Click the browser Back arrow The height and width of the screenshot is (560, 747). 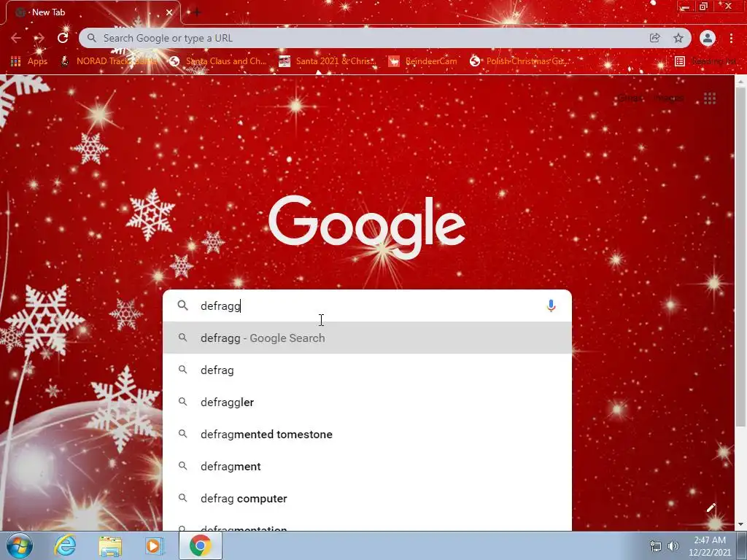[x=16, y=38]
